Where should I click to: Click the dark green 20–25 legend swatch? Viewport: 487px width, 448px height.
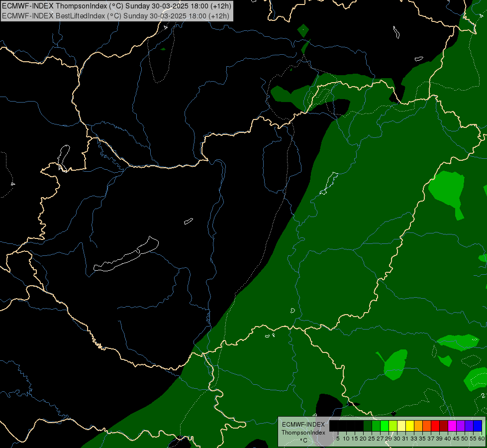pyautogui.click(x=368, y=426)
